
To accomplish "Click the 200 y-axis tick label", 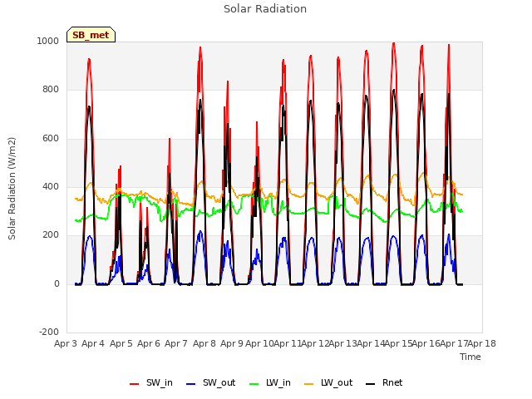I will tap(51, 234).
